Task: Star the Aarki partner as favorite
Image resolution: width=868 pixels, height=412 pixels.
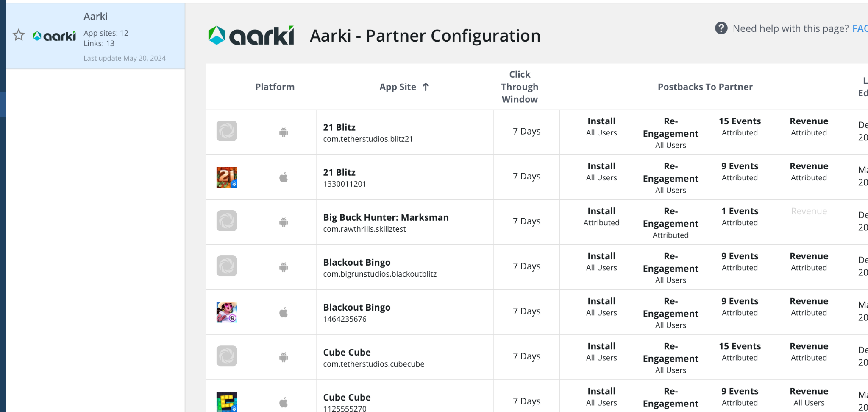Action: (19, 35)
